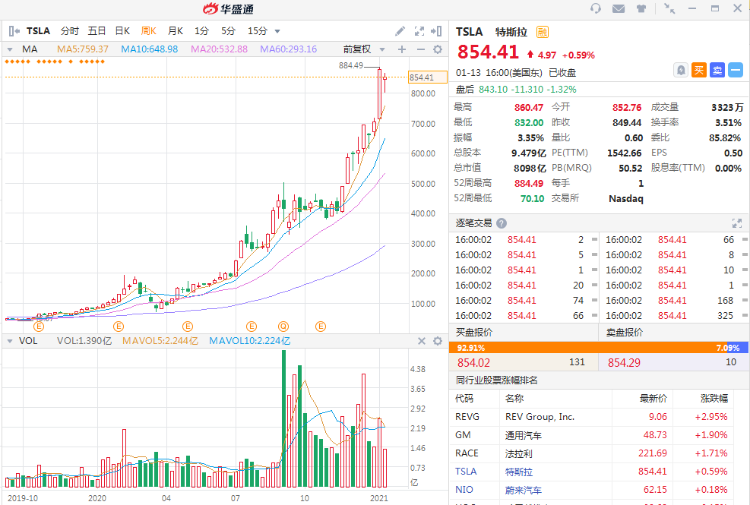Open the NIO 蔚来汽车 row
Screen dimensions: 750x505
[x=592, y=490]
